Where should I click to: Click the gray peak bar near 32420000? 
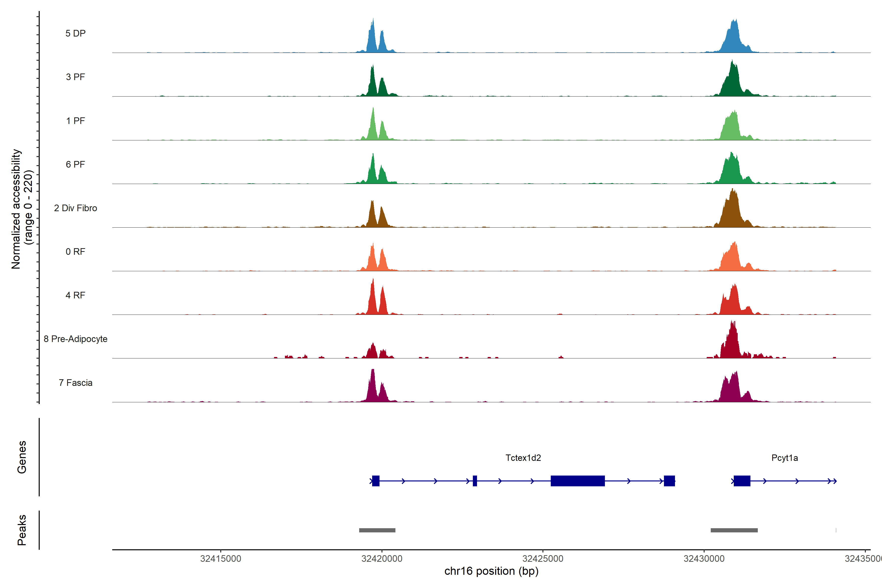377,530
